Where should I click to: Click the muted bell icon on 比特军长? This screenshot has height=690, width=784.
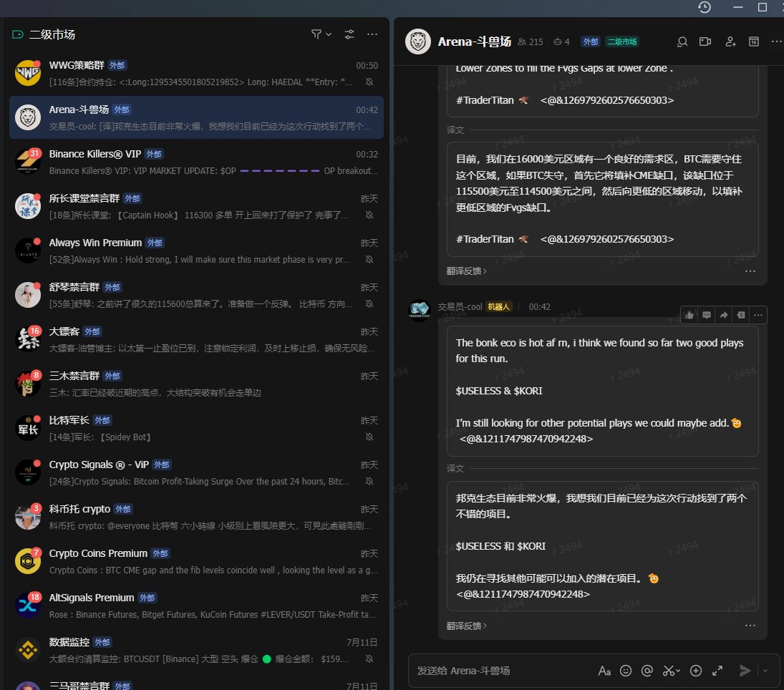pos(369,437)
